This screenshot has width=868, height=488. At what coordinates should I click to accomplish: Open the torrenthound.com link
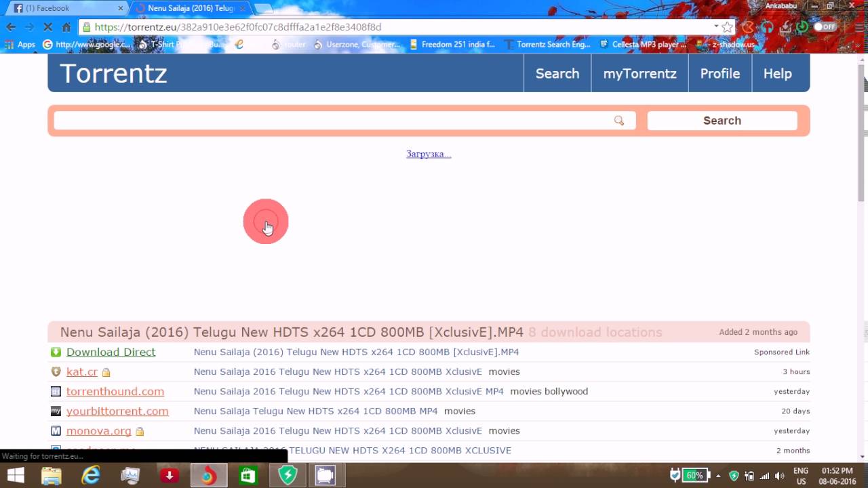point(115,391)
